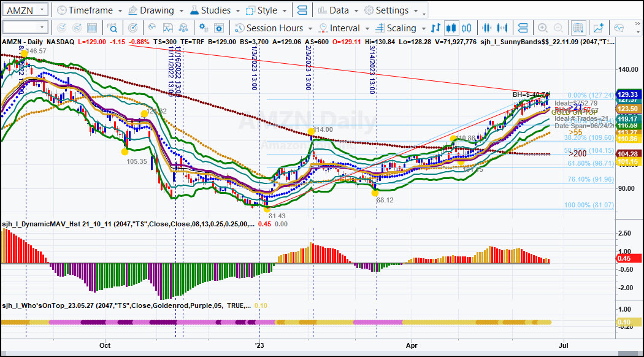Open the Interval selector

pos(340,28)
